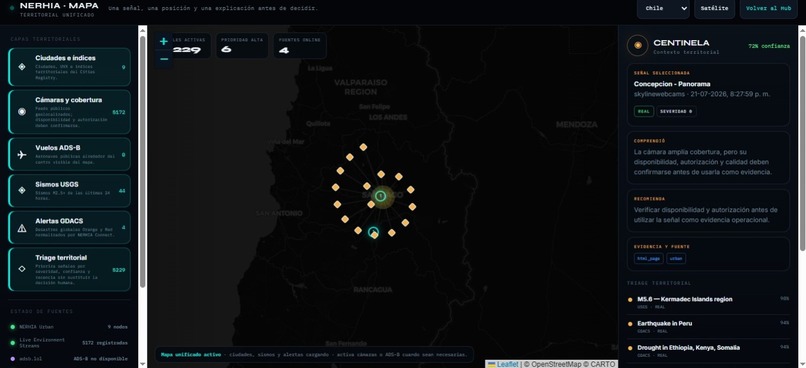806x368 pixels.
Task: Zoom out the map with minus
Action: 163,59
